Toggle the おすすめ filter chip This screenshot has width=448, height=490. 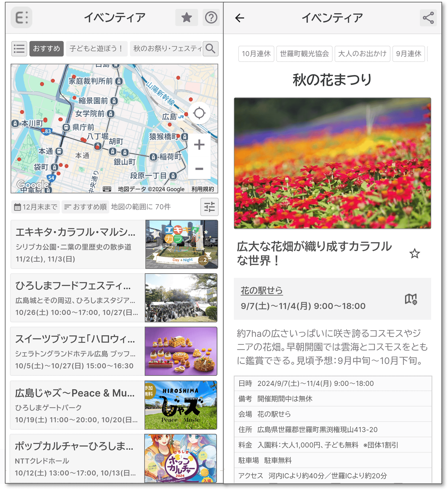(46, 49)
